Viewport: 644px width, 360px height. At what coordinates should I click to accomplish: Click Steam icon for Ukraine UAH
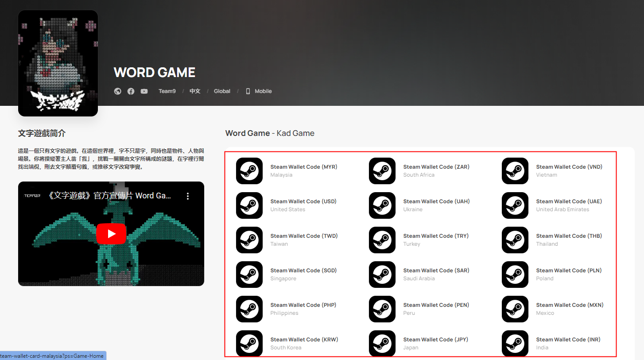coord(382,205)
